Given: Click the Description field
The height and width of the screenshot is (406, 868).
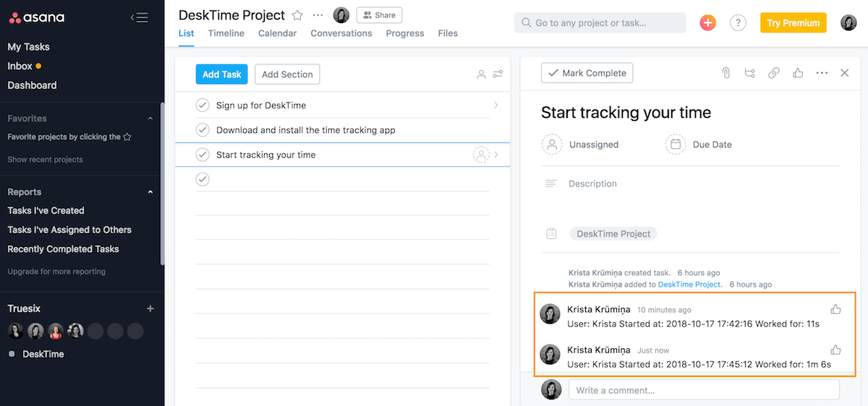Looking at the screenshot, I should coord(592,184).
